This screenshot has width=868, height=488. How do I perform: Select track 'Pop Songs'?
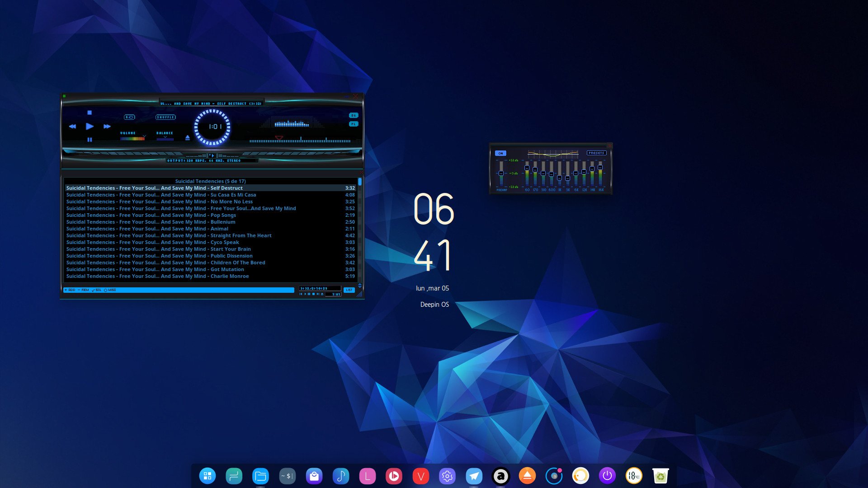click(x=211, y=216)
